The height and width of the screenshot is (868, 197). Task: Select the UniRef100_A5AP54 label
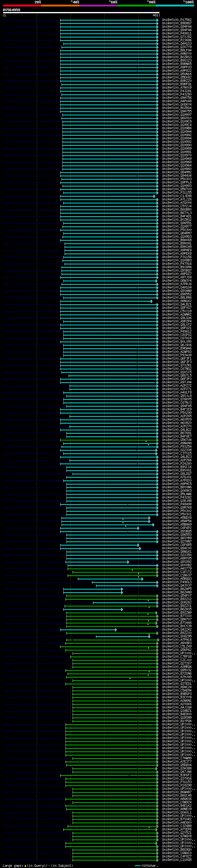176,521
